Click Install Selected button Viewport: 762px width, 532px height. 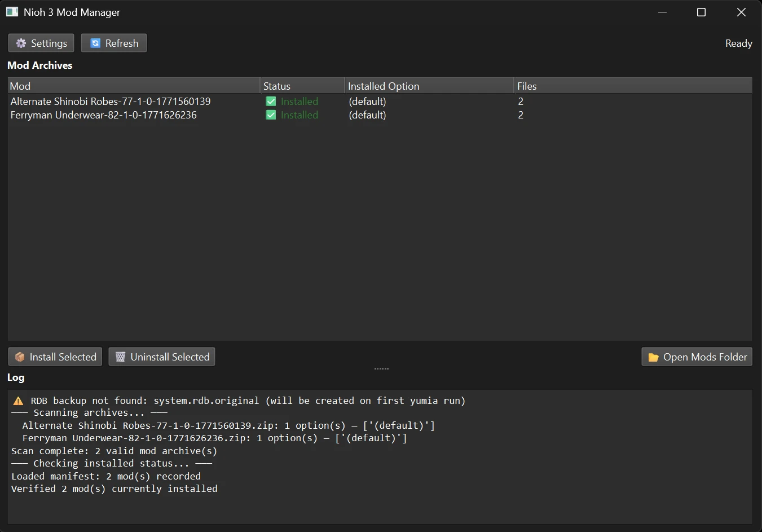click(x=55, y=357)
